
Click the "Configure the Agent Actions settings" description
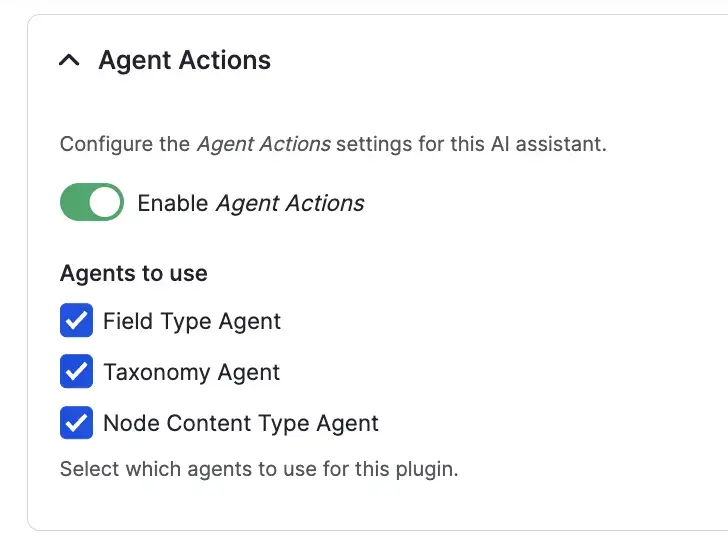333,144
